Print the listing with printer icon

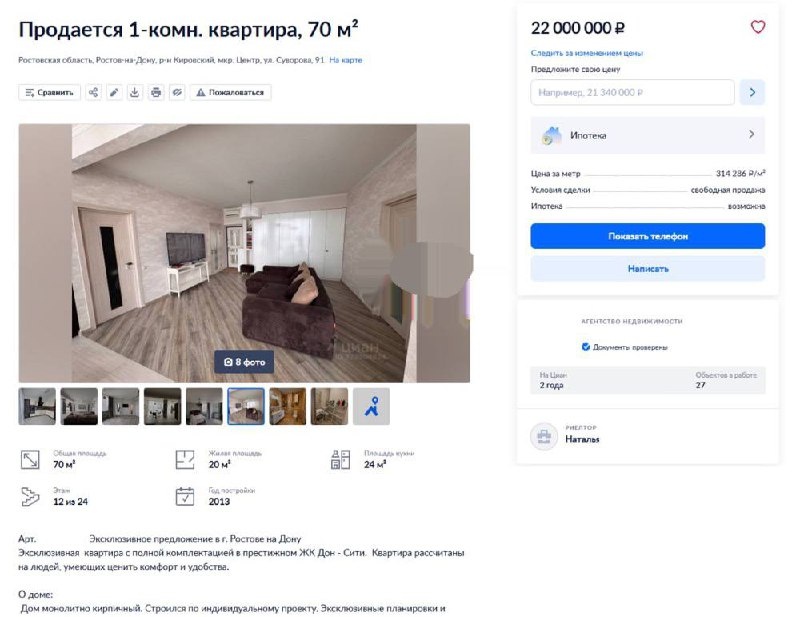(156, 92)
